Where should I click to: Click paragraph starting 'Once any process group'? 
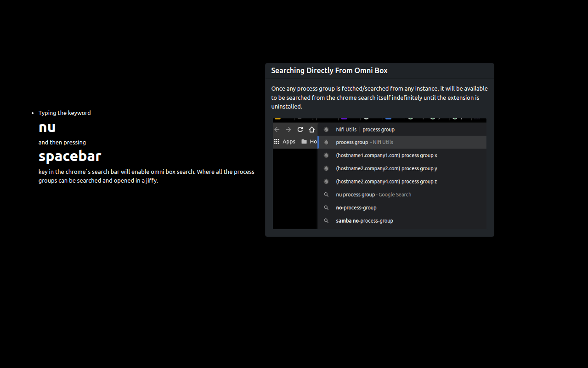(x=379, y=98)
